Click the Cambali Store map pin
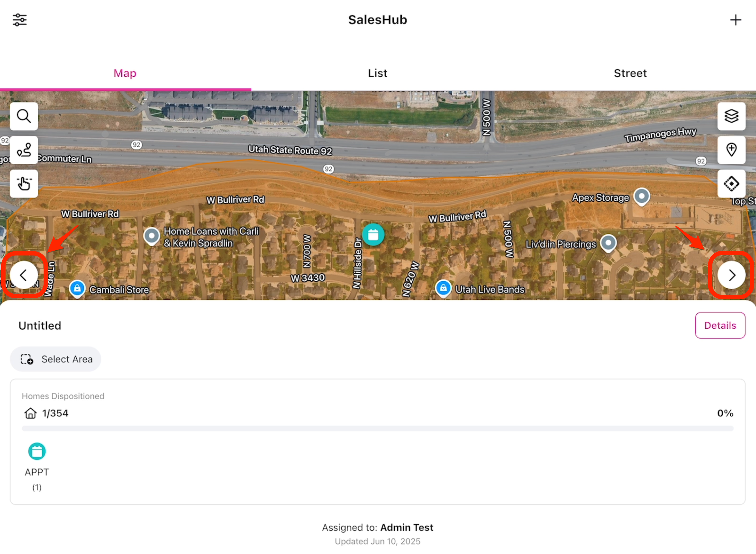 point(77,288)
